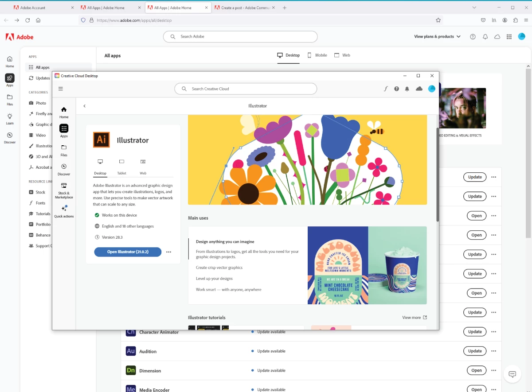This screenshot has width=532, height=392.
Task: Open Discover in Adobe web sidebar
Action: click(x=10, y=138)
